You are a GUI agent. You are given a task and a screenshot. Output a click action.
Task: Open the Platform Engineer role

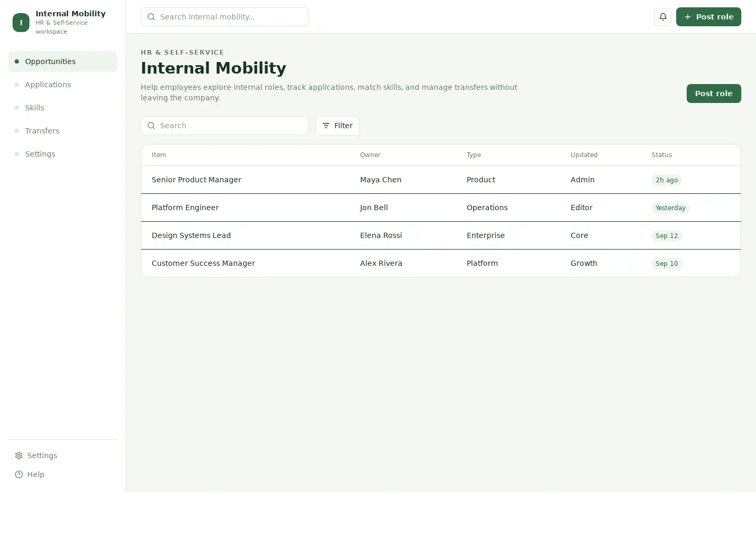185,208
